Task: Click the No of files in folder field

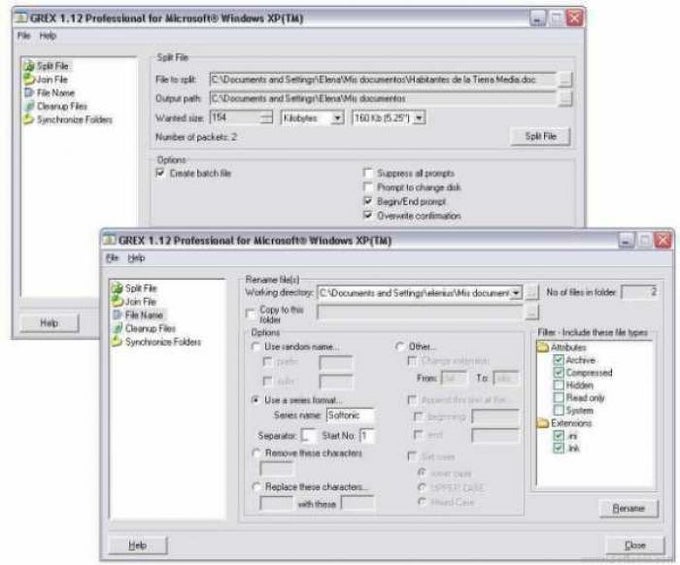Action: click(639, 292)
